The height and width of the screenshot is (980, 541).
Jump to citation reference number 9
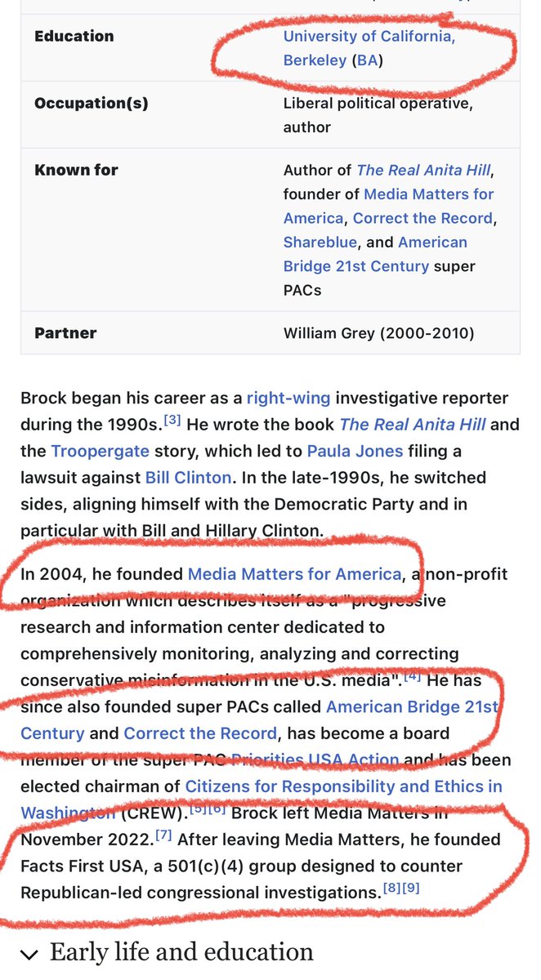pos(410,888)
